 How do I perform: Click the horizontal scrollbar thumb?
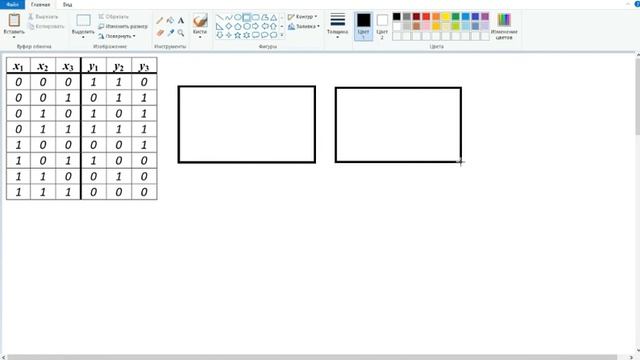point(312,357)
